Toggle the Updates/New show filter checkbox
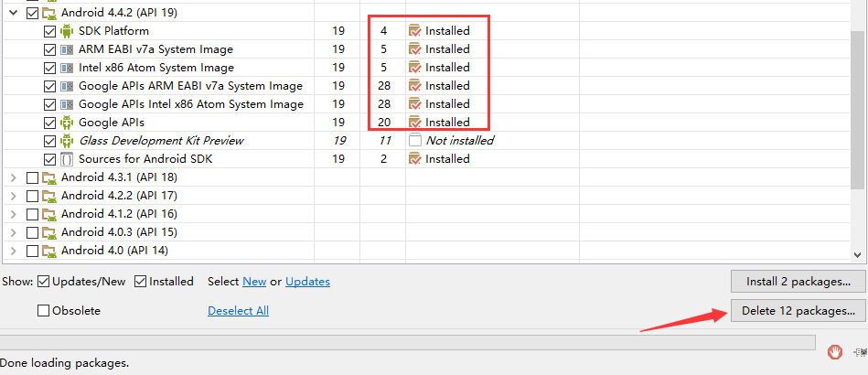This screenshot has width=868, height=375. 44,282
